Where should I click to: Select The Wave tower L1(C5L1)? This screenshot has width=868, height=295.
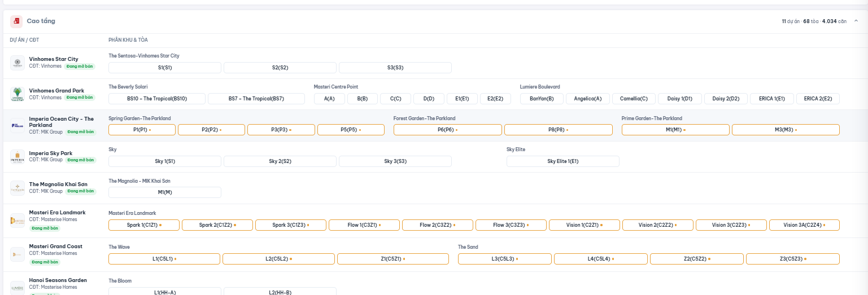164,259
